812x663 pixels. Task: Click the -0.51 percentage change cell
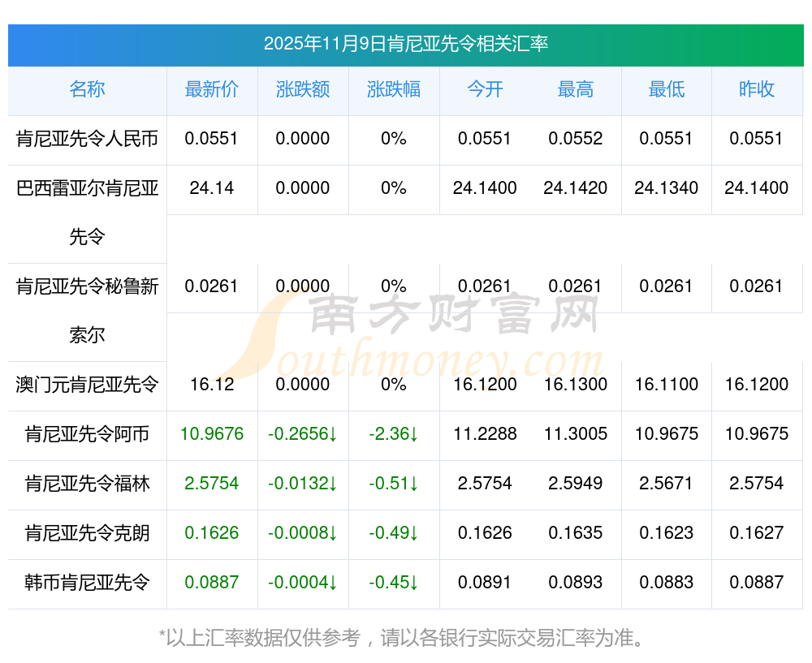click(x=393, y=484)
